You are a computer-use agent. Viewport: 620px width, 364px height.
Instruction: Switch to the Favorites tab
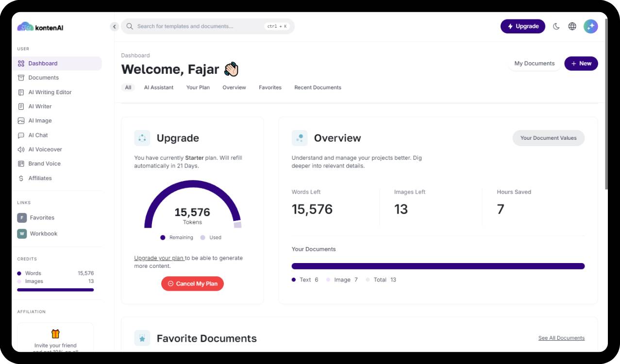[x=270, y=87]
